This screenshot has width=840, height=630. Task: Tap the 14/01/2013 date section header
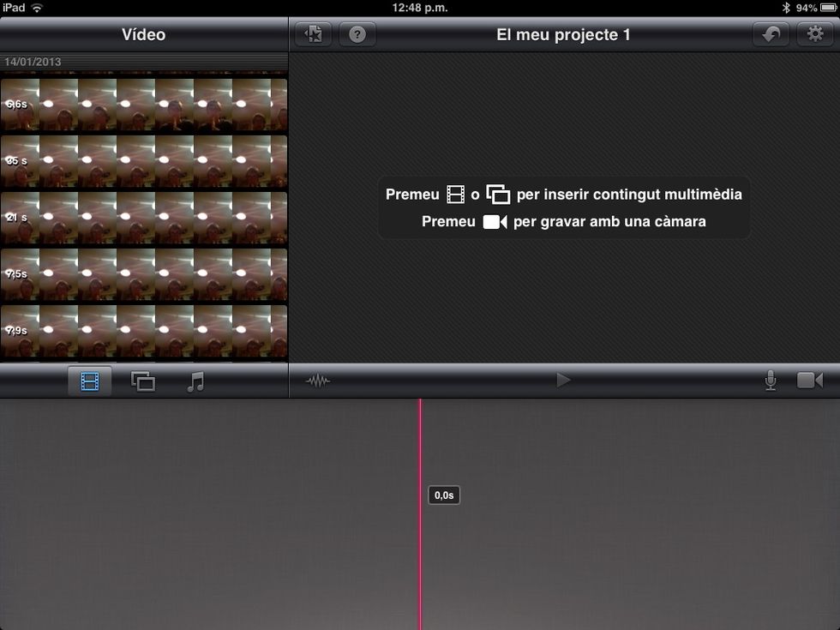(x=143, y=62)
